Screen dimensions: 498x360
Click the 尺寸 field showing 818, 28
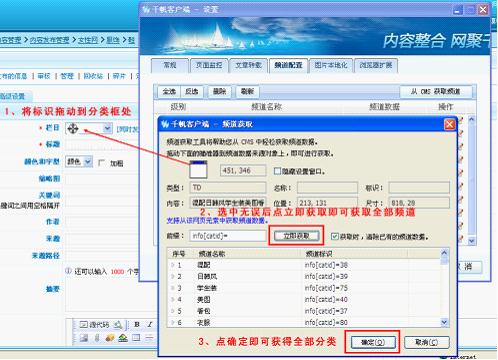(x=419, y=203)
